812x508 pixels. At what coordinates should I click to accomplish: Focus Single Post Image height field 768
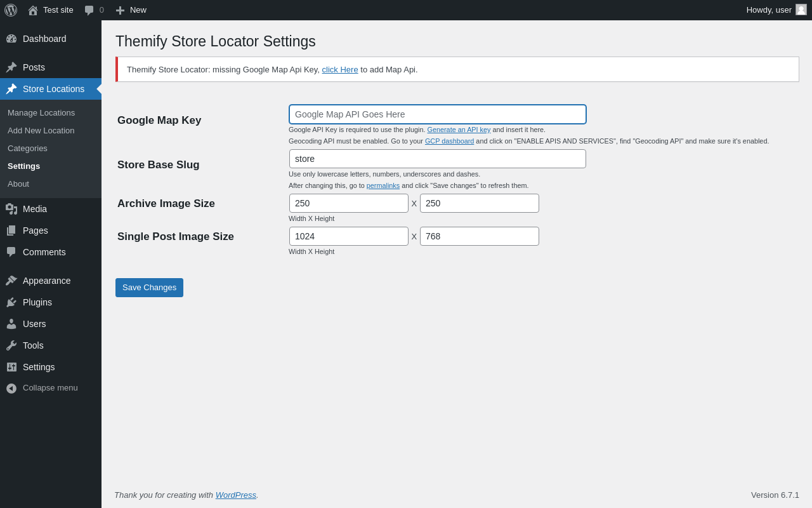pyautogui.click(x=480, y=236)
